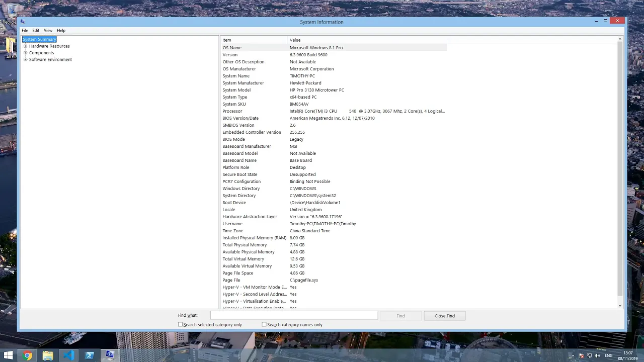Click the Find button
This screenshot has width=644, height=362.
(x=400, y=316)
